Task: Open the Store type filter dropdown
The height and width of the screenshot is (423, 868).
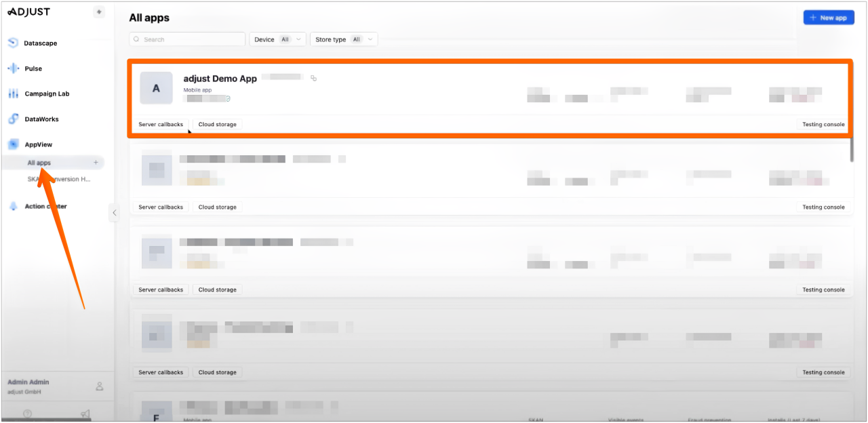Action: click(344, 39)
